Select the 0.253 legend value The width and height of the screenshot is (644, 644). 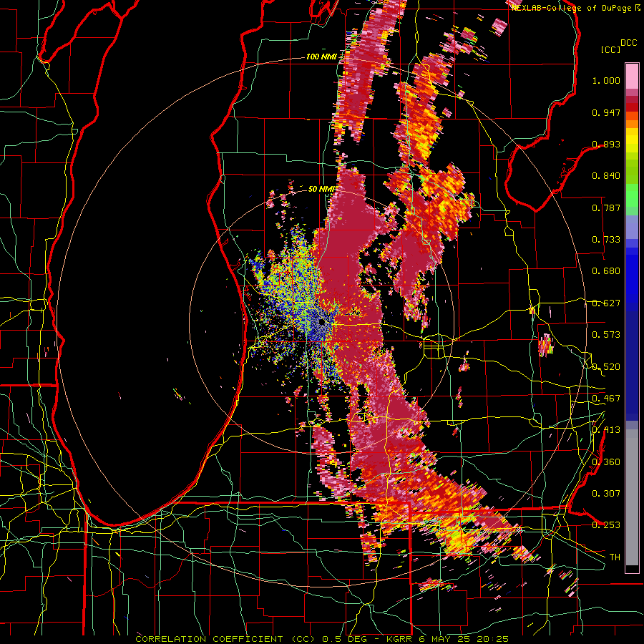tap(606, 525)
